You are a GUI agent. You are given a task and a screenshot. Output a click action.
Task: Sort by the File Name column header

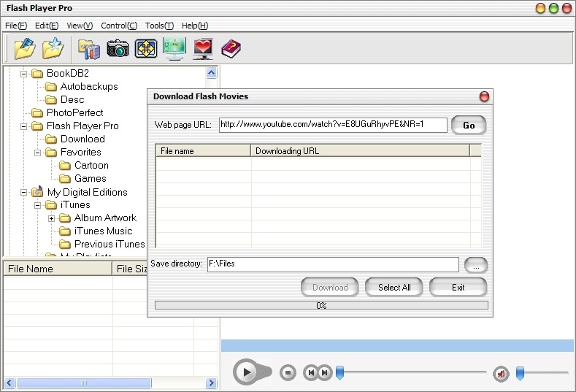click(57, 269)
